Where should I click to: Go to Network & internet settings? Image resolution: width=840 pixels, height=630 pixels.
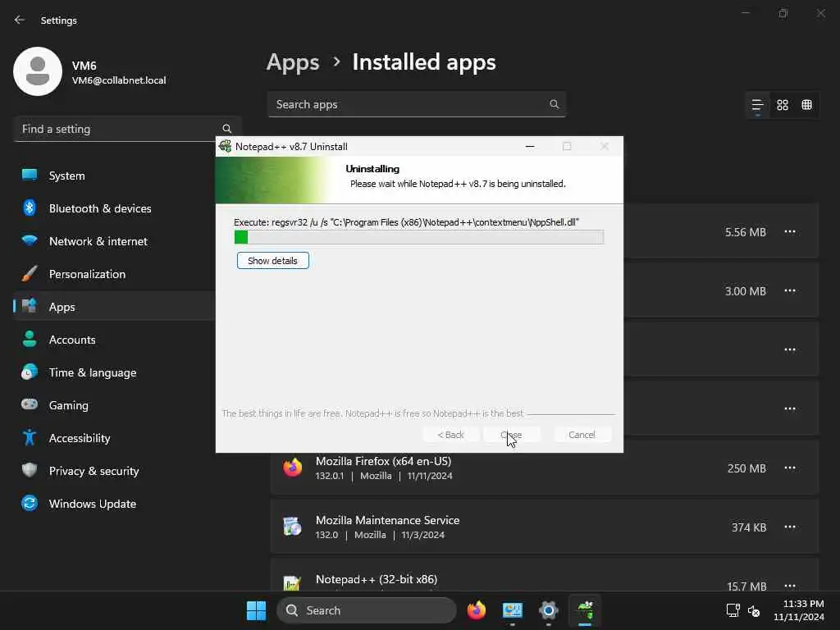(x=115, y=241)
